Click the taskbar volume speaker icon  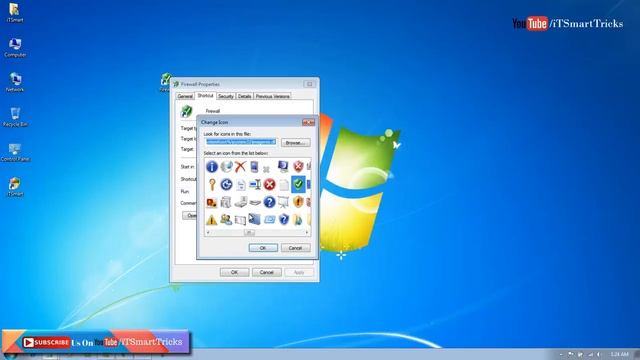click(599, 354)
